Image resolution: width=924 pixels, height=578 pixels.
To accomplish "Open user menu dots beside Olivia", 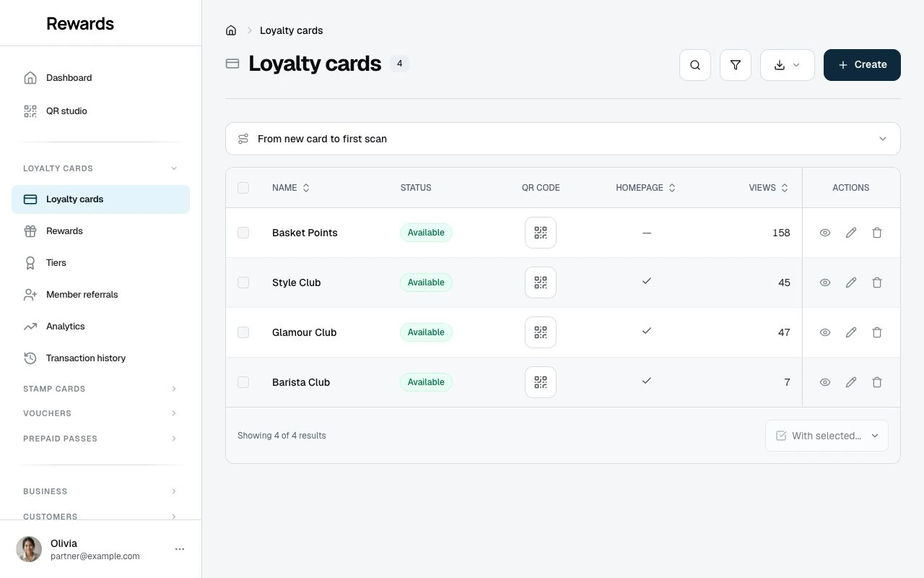I will click(180, 549).
